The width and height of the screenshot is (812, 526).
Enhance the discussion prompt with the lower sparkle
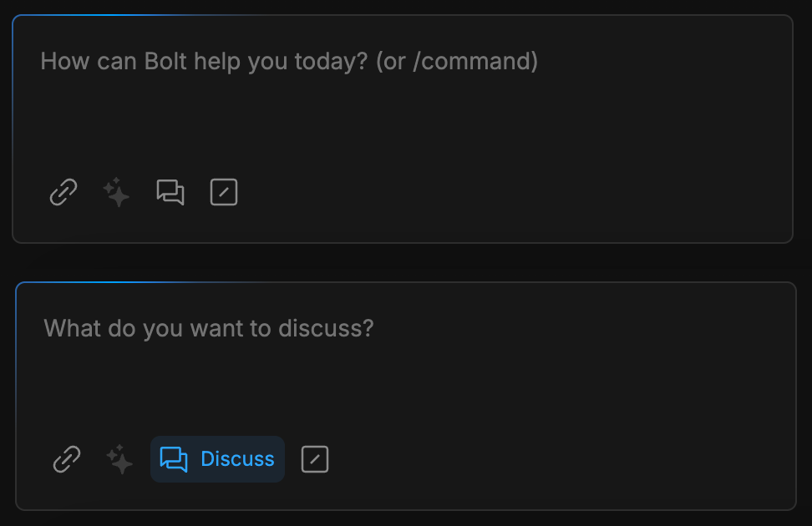[x=120, y=459]
